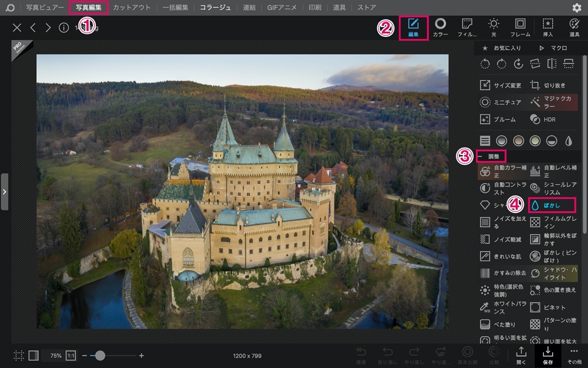Apply 自動コントラスト (Auto Contrast)
The image size is (588, 368).
503,188
